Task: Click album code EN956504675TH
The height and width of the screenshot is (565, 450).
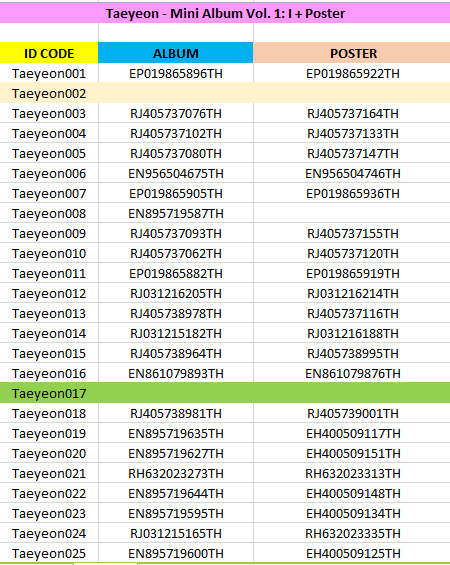Action: [x=176, y=174]
